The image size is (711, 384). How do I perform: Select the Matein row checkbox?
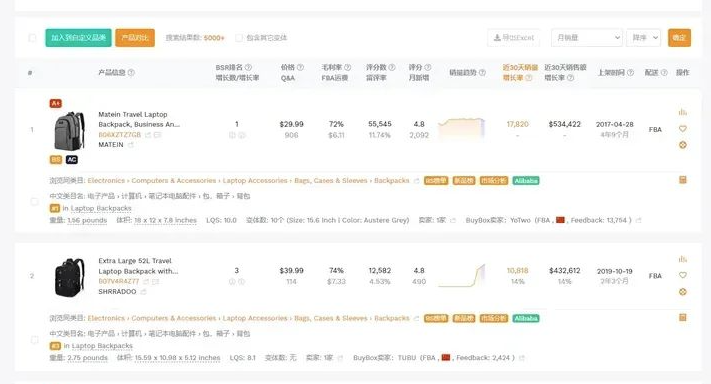(x=34, y=201)
